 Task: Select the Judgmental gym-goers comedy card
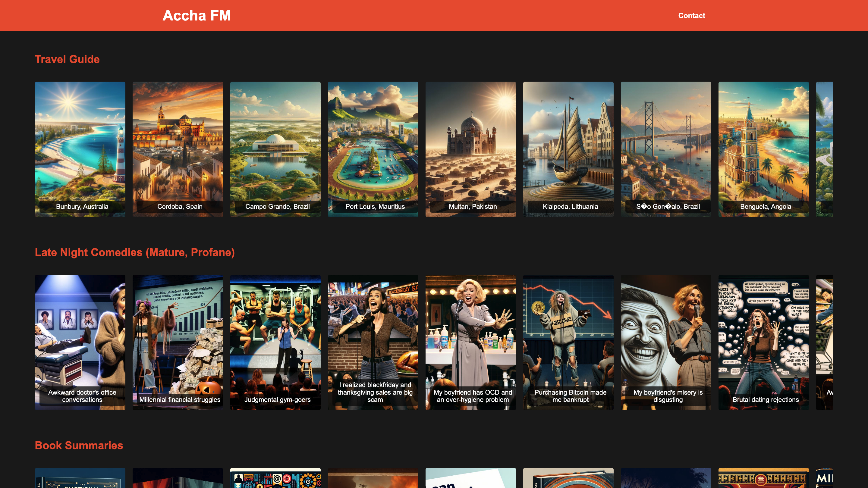[275, 342]
